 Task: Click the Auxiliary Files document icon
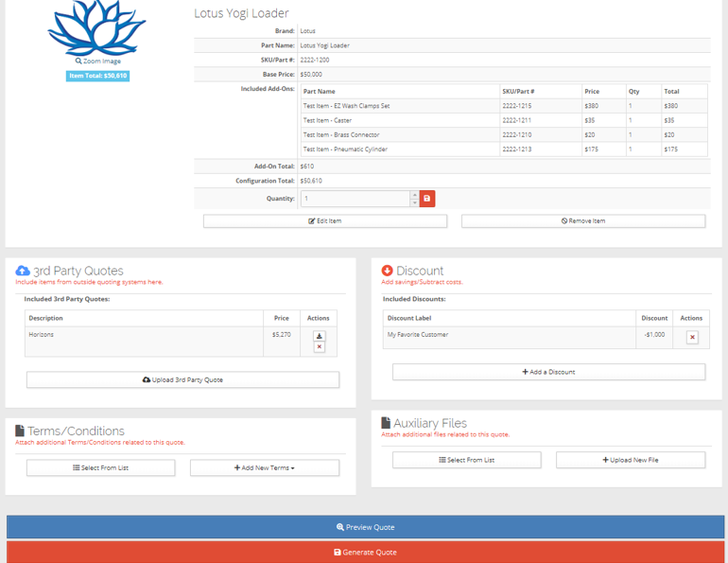tap(386, 423)
